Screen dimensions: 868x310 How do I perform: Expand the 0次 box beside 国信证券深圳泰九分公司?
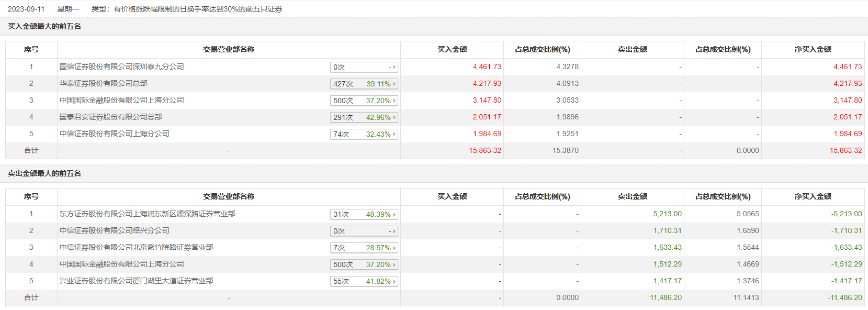[364, 67]
